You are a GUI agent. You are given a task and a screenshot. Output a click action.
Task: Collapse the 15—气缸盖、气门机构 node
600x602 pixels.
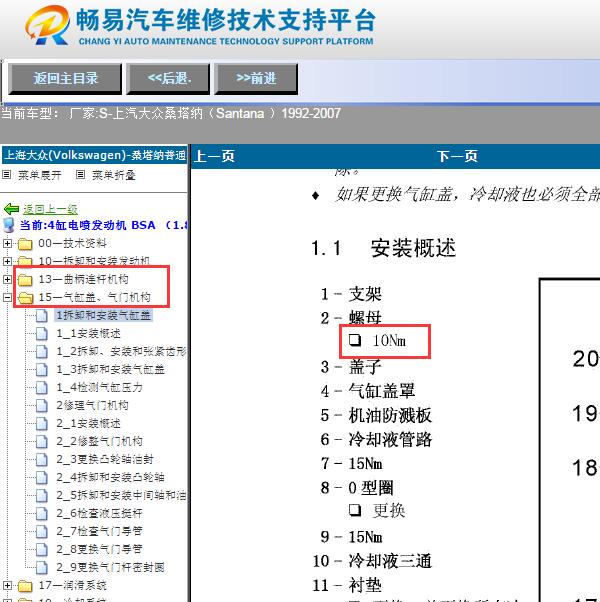pos(7,297)
